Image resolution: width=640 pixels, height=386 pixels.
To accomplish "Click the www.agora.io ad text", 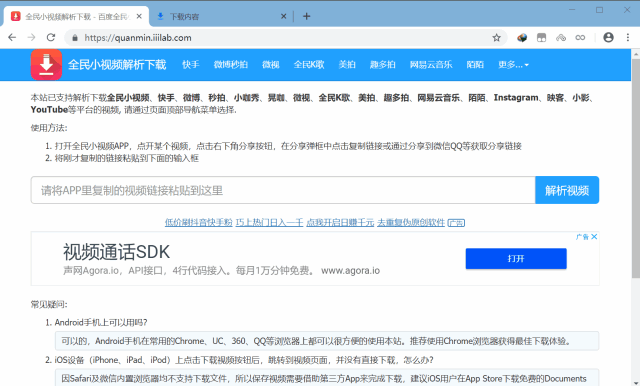I will 350,271.
